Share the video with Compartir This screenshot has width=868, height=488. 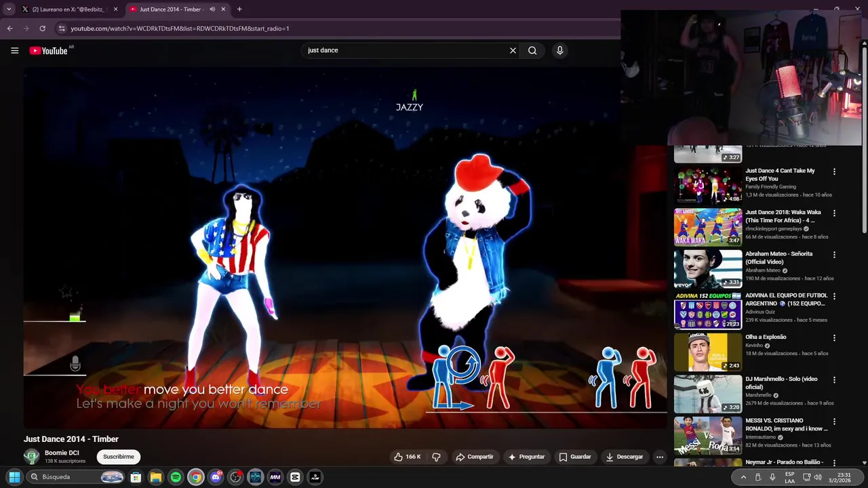[x=475, y=457]
